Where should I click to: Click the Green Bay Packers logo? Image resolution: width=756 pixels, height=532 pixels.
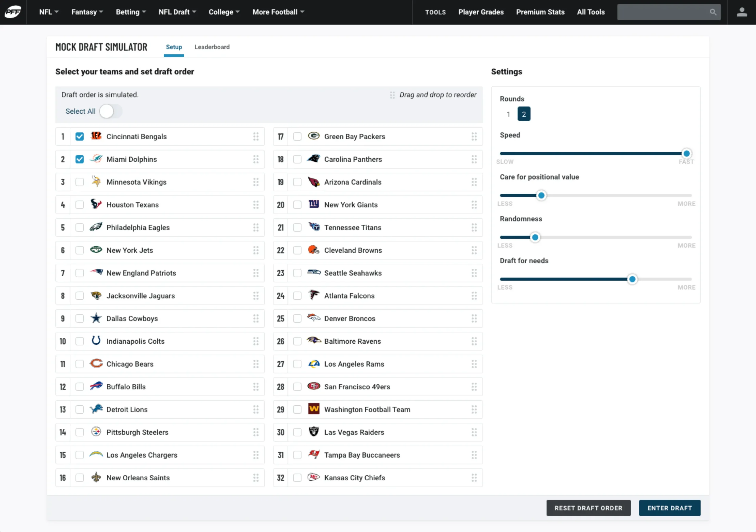pos(314,136)
